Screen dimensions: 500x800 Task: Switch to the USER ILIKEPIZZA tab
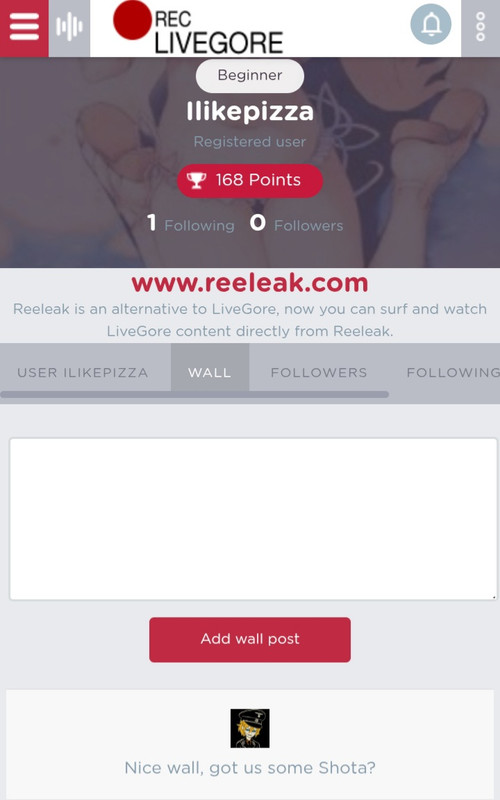point(83,372)
